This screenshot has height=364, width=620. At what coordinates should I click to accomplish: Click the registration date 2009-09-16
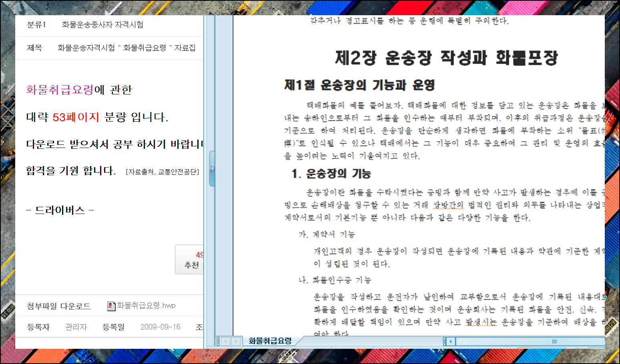[160, 327]
